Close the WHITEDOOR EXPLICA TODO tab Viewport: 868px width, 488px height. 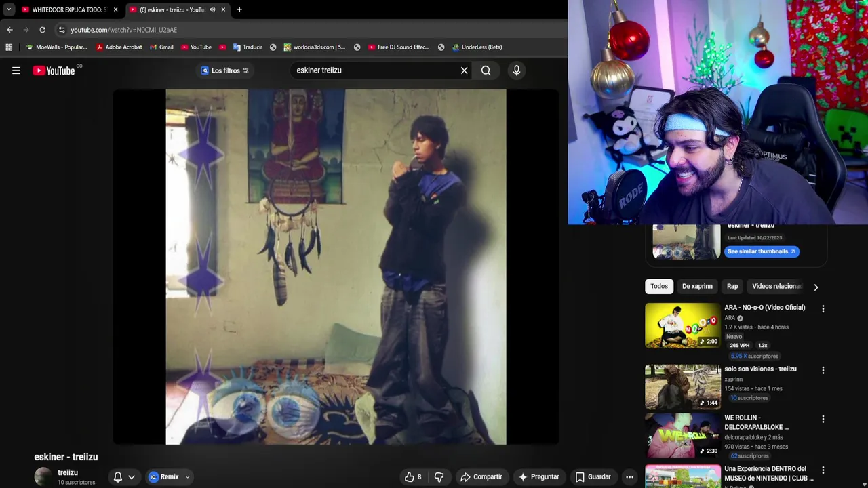[115, 9]
